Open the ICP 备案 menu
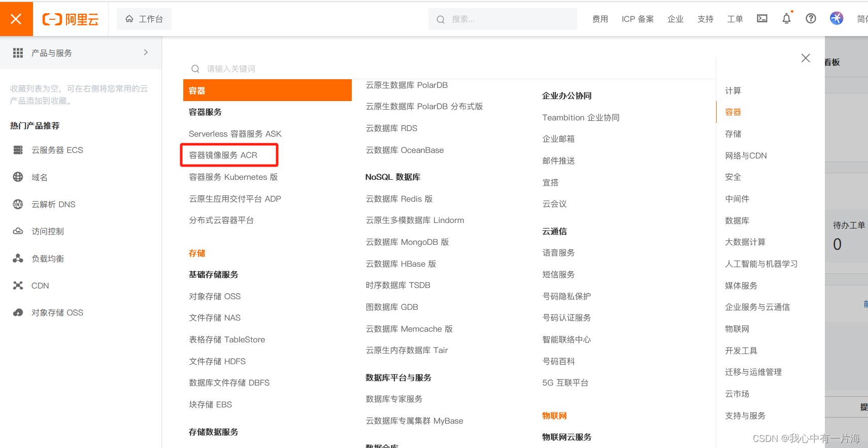This screenshot has width=868, height=448. click(x=638, y=19)
